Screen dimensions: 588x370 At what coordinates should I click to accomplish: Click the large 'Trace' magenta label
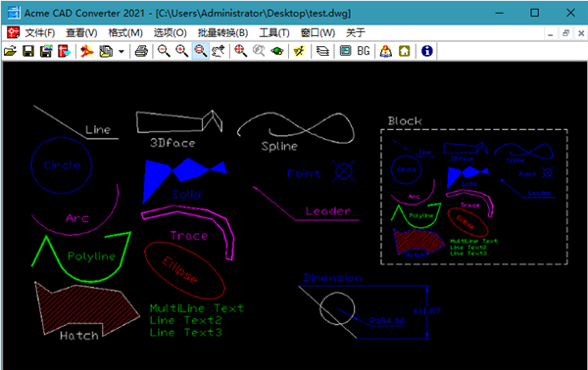click(x=189, y=236)
